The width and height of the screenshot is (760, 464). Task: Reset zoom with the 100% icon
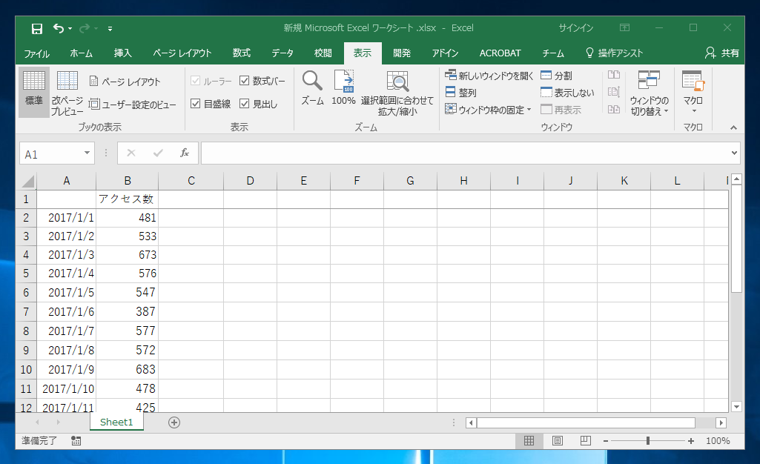point(344,88)
